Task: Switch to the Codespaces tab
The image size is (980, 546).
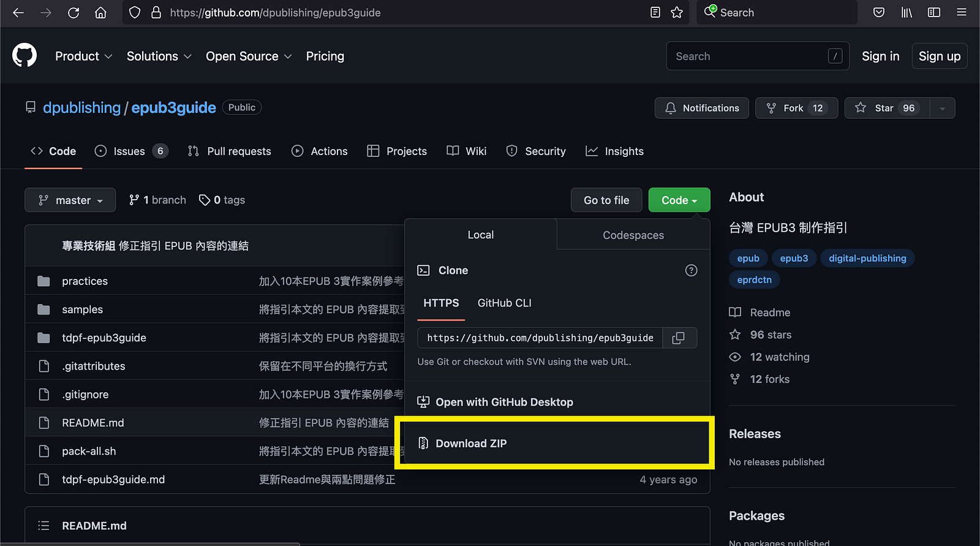Action: [x=633, y=235]
